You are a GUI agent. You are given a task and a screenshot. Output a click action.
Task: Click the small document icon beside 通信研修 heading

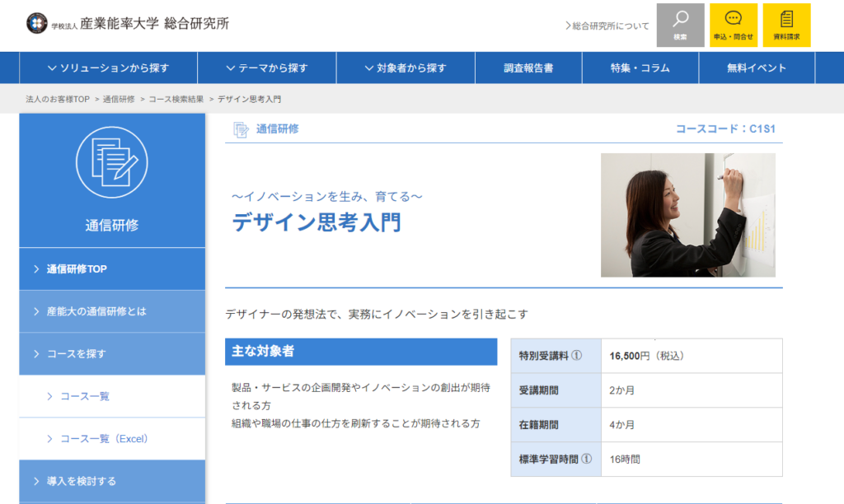click(241, 129)
